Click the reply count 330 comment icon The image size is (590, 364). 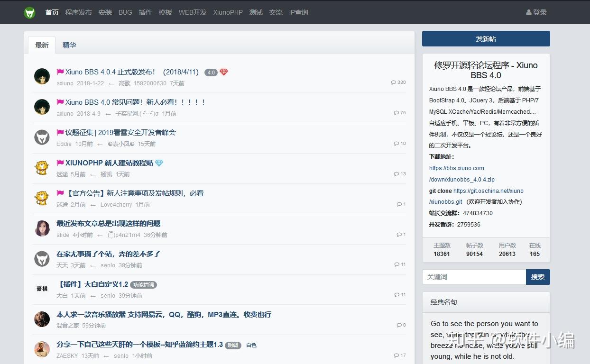coord(393,82)
